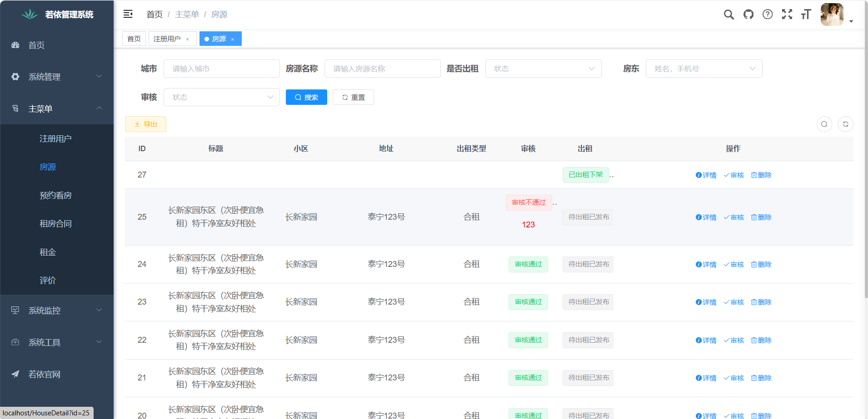Expand the 系统工具 sidebar menu
This screenshot has height=419, width=868.
[x=57, y=342]
